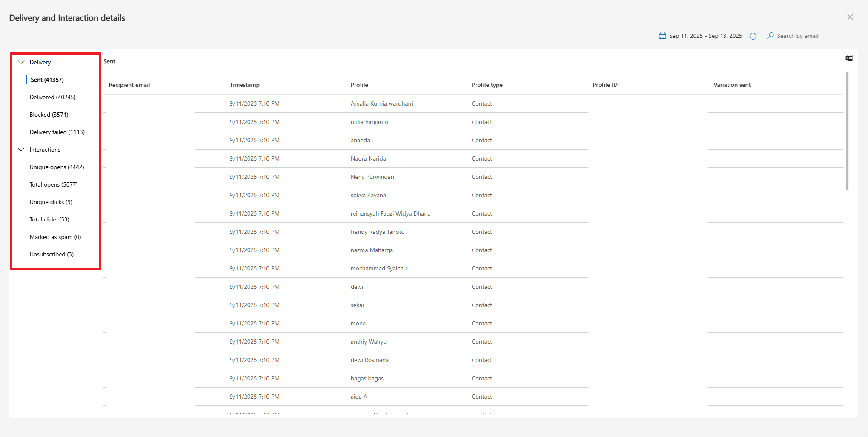Open profile nidia harjianto
The height and width of the screenshot is (437, 868).
(370, 122)
